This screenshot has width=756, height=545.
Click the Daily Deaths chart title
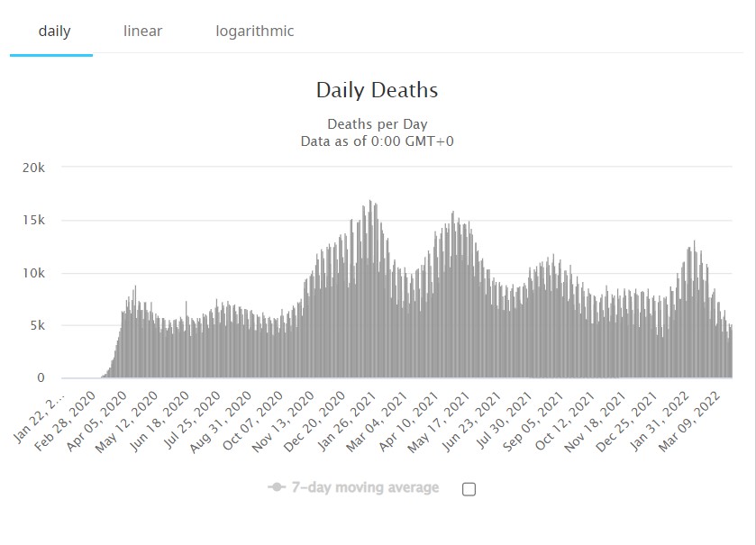[x=377, y=90]
